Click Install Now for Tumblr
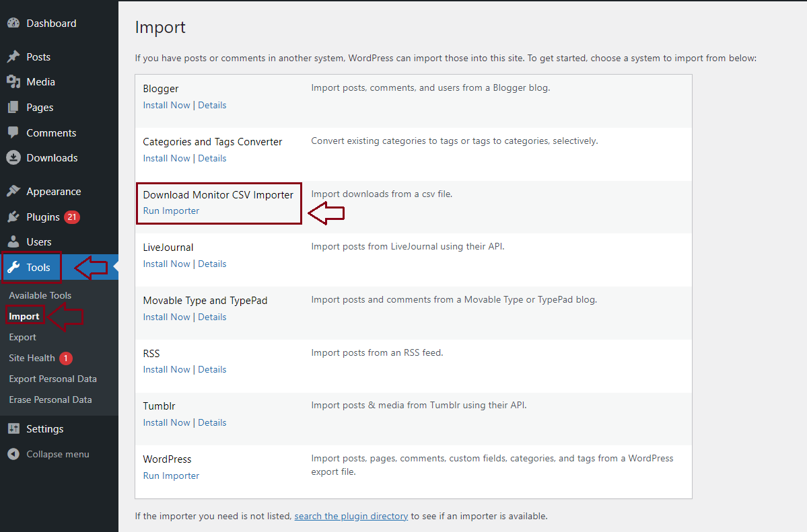 click(167, 422)
